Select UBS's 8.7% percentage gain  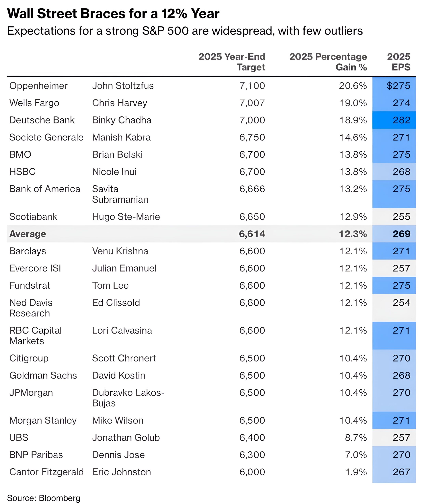(x=356, y=437)
